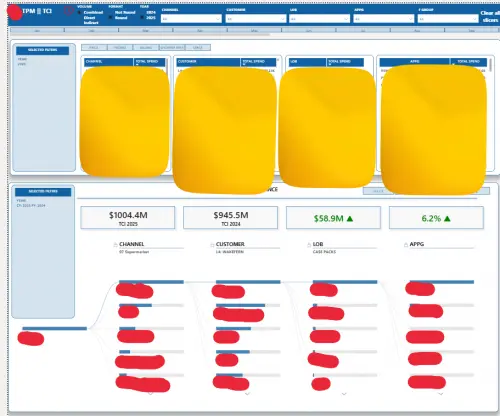Click the top bar under CHANNEL heading
The width and height of the screenshot is (500, 416).
point(151,282)
